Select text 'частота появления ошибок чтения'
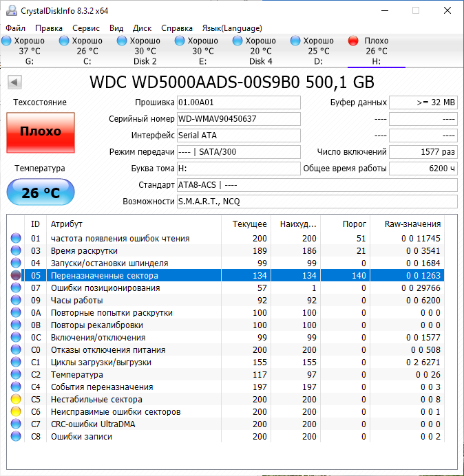The width and height of the screenshot is (464, 476). [x=120, y=239]
